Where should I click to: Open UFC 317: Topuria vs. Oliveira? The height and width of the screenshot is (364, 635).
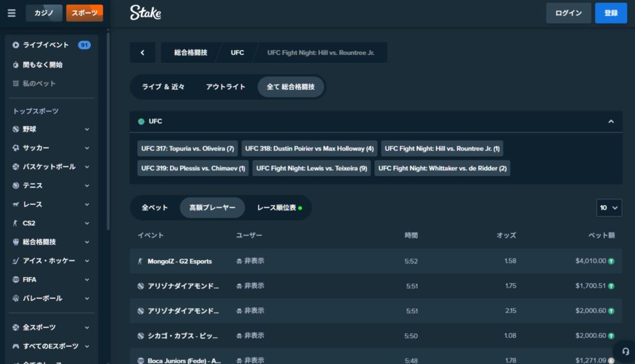[187, 149]
